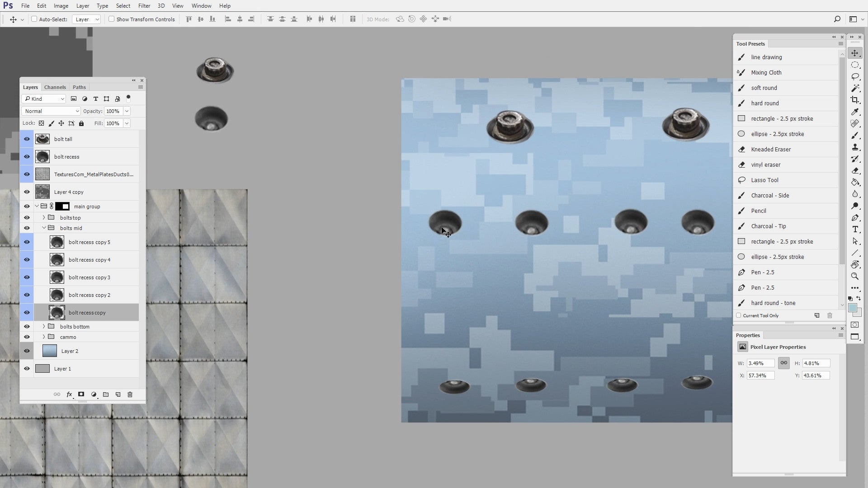
Task: Select the bolt recess copy 3 layer thumbnail
Action: 57,277
